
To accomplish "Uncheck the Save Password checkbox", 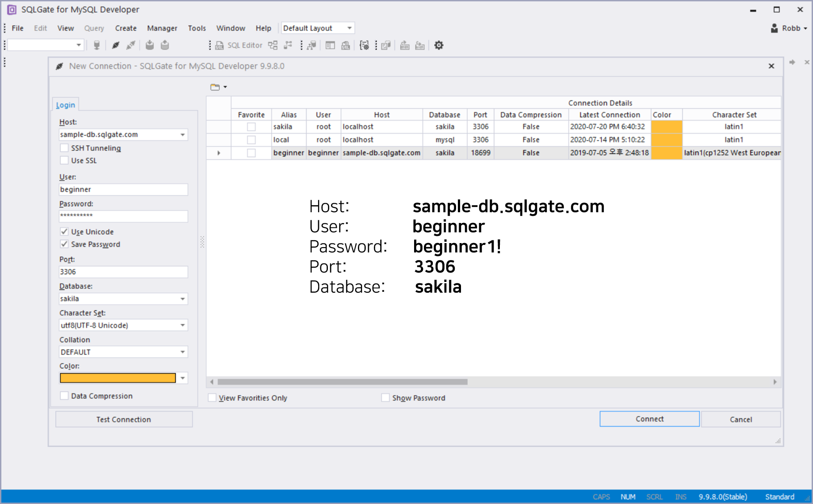I will point(64,244).
